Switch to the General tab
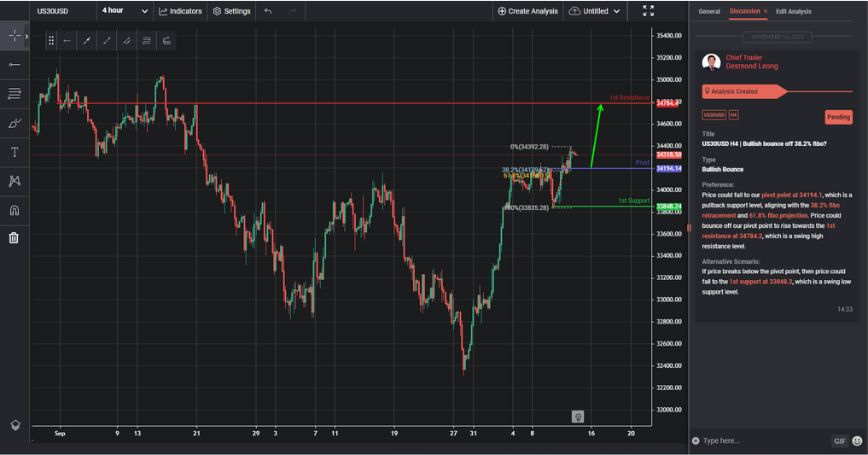 (709, 11)
